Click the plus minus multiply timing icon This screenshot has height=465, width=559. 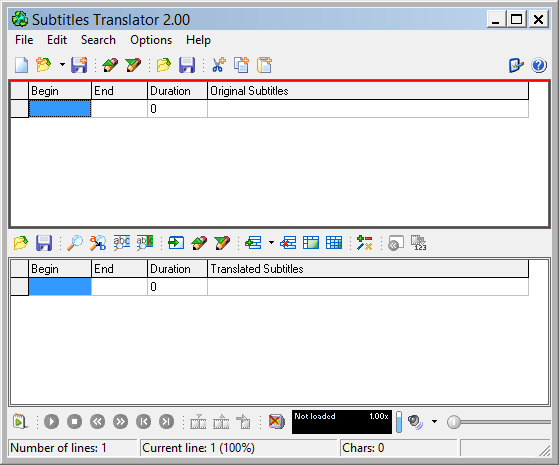pyautogui.click(x=364, y=243)
